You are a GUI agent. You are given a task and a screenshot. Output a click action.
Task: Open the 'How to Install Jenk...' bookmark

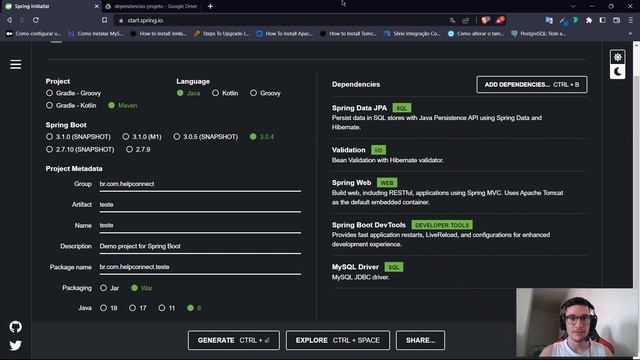pos(158,33)
